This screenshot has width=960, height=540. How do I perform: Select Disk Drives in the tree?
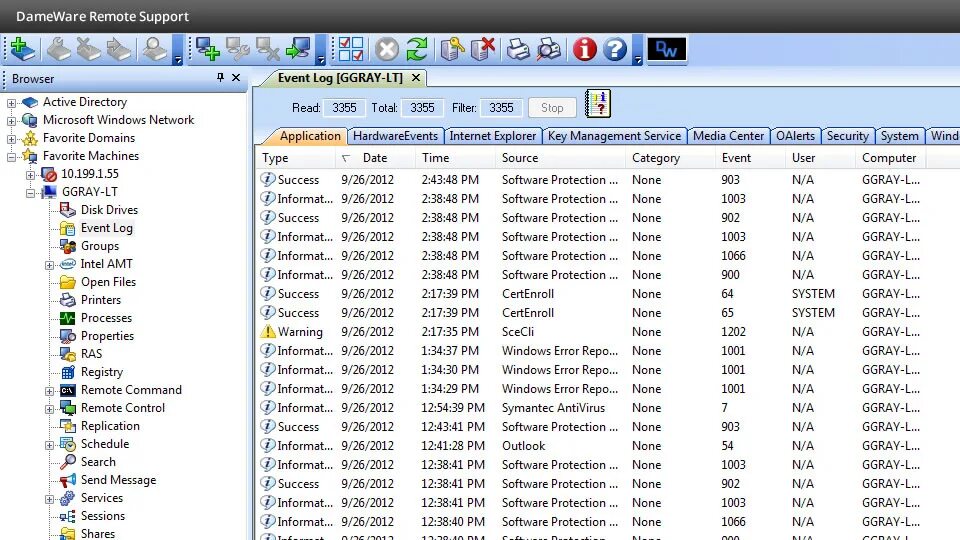109,209
